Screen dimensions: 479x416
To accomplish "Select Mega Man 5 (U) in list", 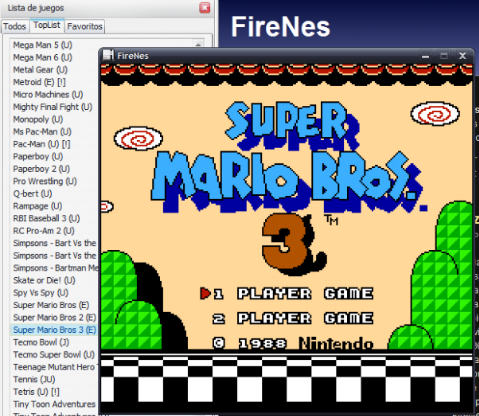I will [43, 45].
